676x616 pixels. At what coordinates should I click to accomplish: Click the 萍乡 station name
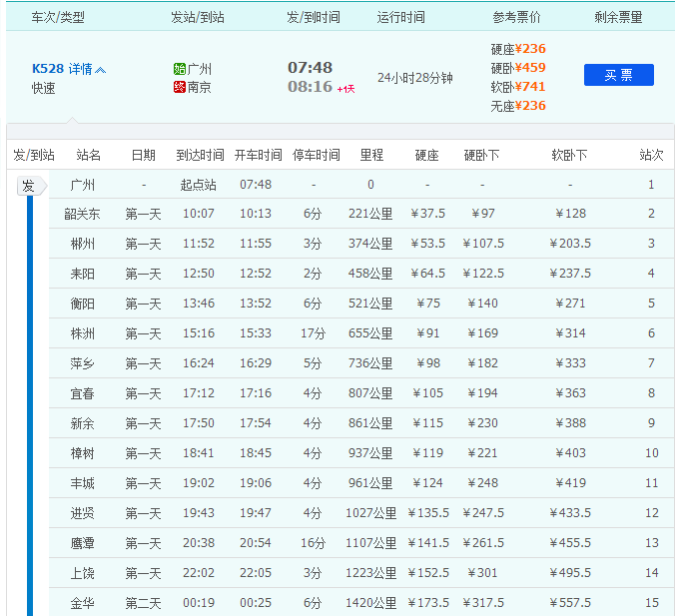(x=82, y=363)
